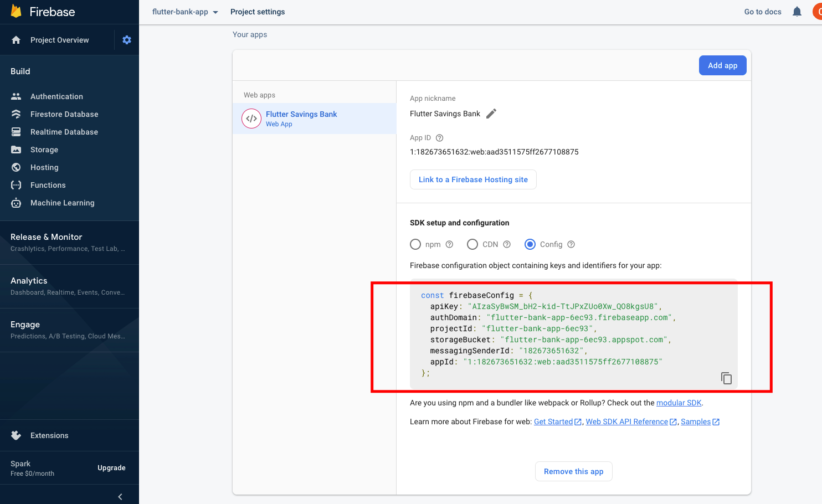Expand Analytics section
This screenshot has width=822, height=504.
tap(69, 286)
